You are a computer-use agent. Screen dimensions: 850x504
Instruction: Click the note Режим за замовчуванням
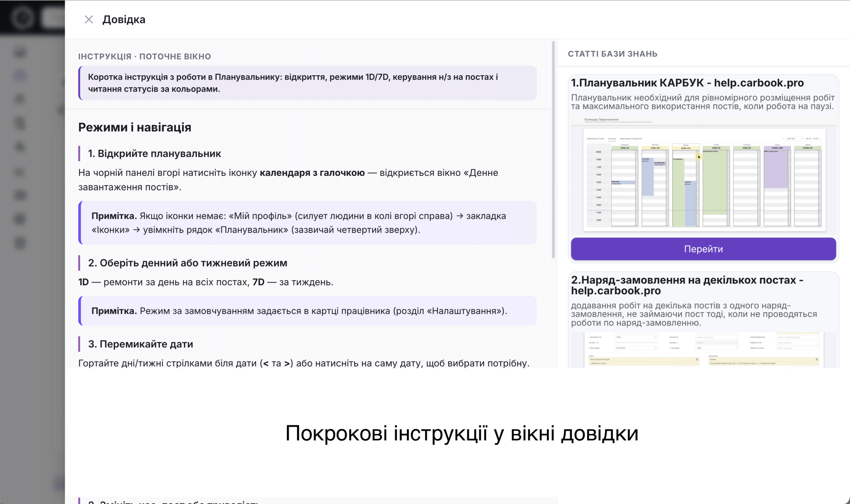coord(307,311)
